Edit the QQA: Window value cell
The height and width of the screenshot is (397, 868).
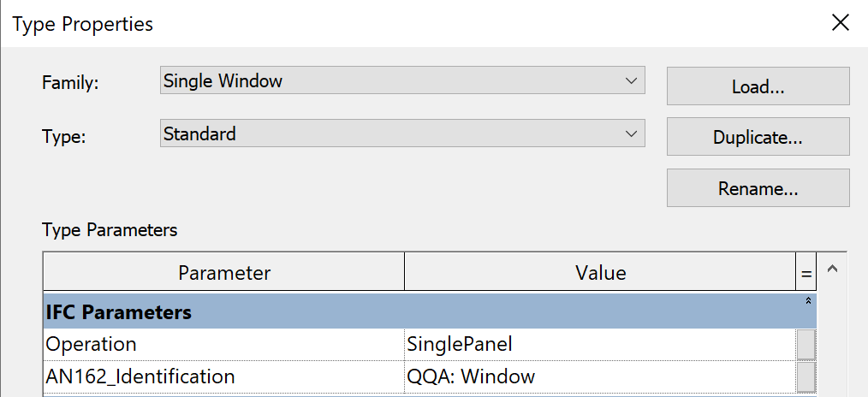[600, 377]
